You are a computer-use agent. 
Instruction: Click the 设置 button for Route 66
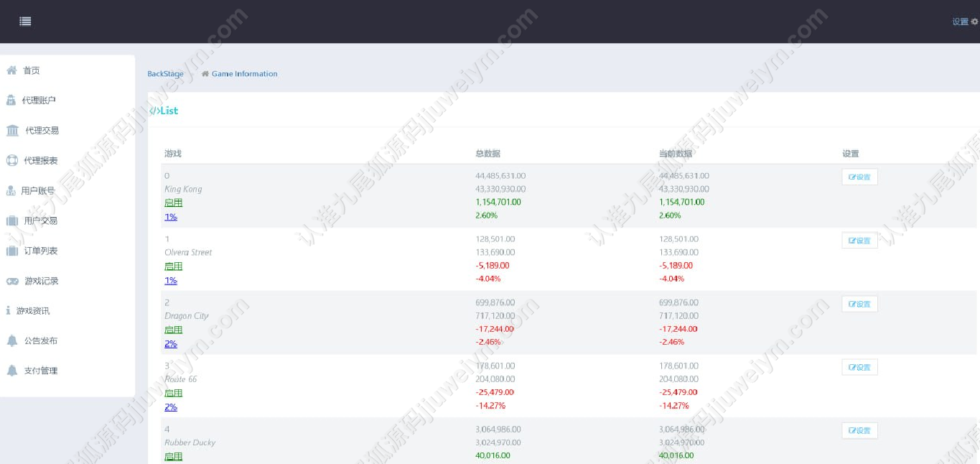(x=859, y=368)
